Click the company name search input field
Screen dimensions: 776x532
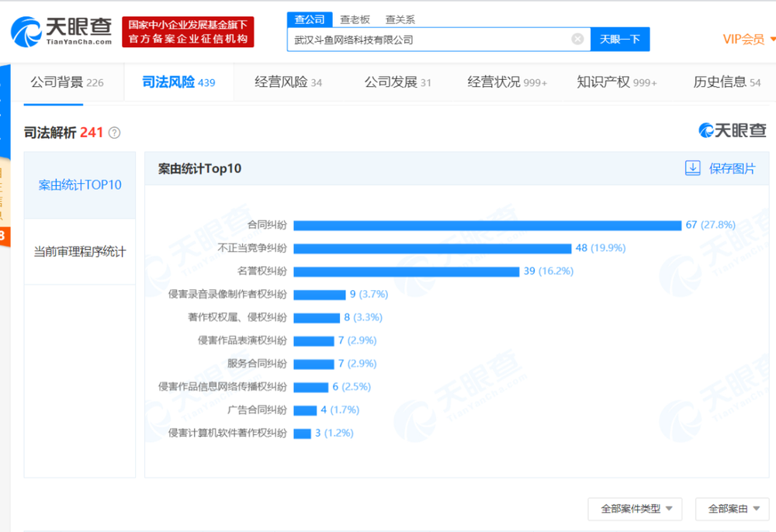pyautogui.click(x=431, y=40)
